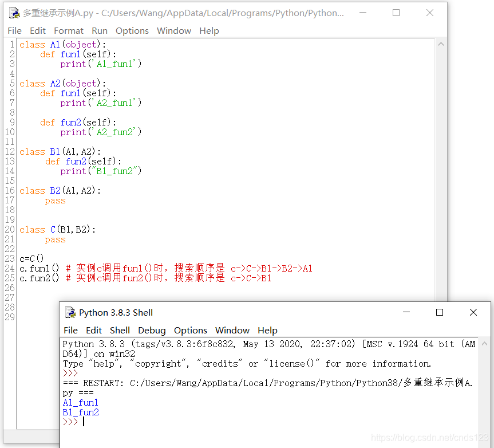
Task: Open Shell menu in Python Shell
Action: coord(120,330)
